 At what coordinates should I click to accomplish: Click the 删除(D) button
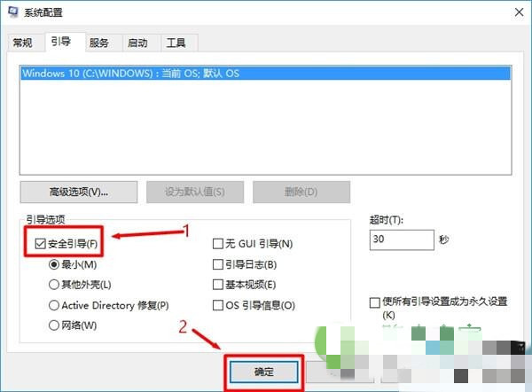pos(301,192)
